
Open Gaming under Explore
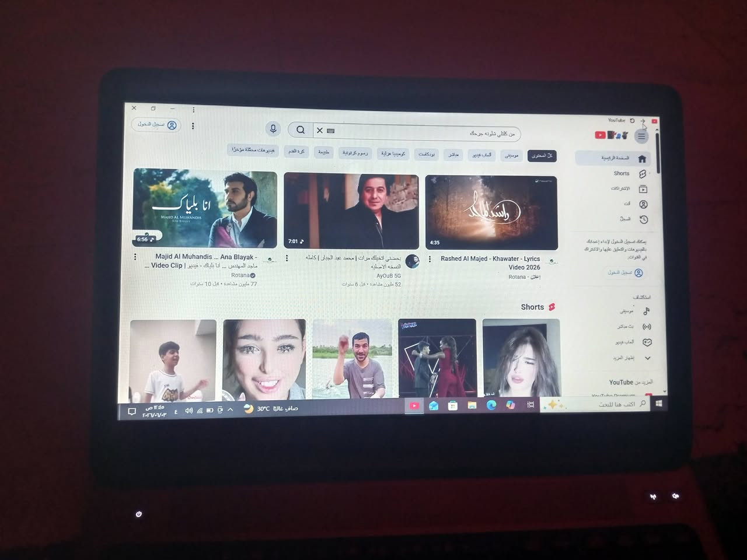(633, 342)
